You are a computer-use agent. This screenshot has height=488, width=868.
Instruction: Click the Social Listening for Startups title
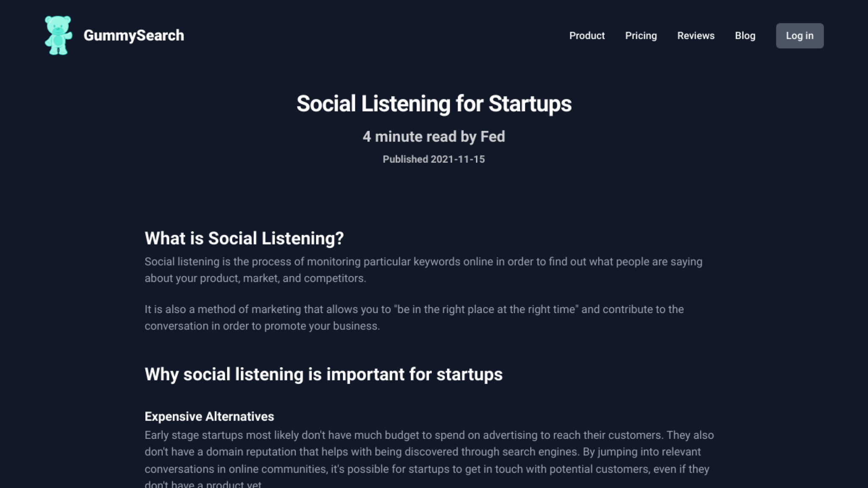434,104
